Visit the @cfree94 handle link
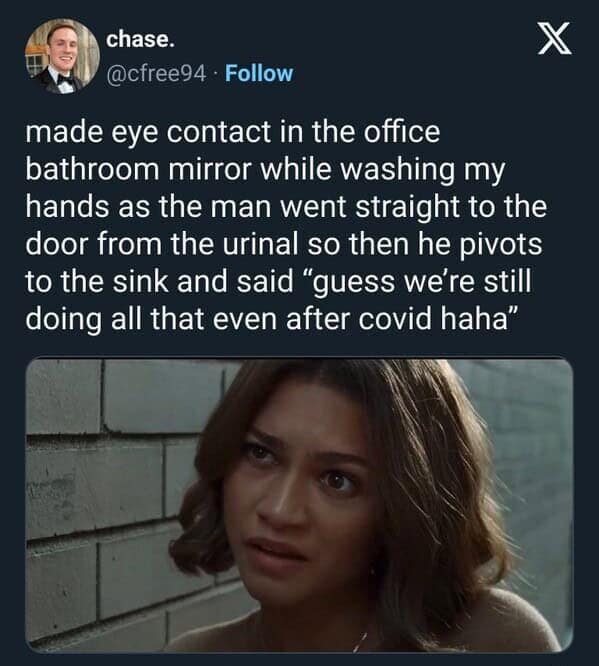Screen dimensions: 599x666 tap(157, 74)
